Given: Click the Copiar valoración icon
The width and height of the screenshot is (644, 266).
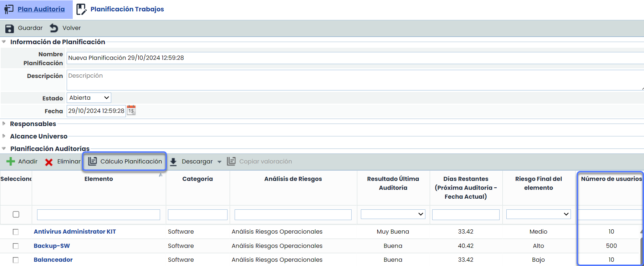Looking at the screenshot, I should click(231, 161).
